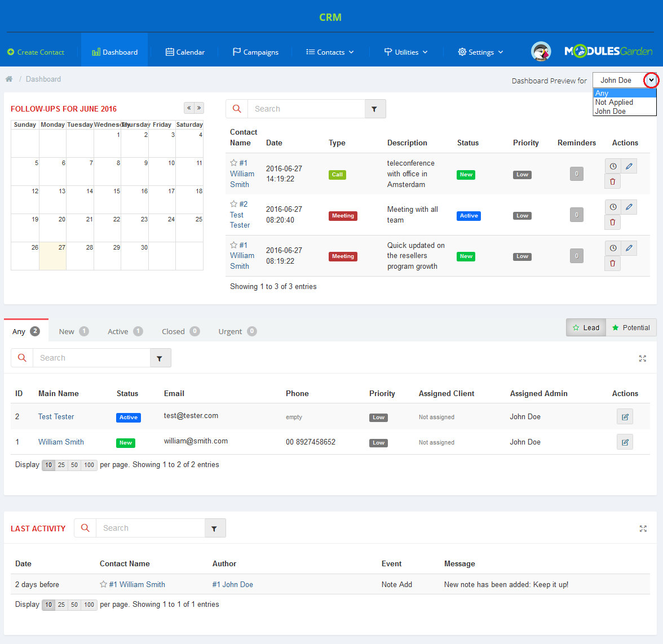Click the contacts list search magnifier icon
This screenshot has height=644, width=663.
click(x=22, y=358)
